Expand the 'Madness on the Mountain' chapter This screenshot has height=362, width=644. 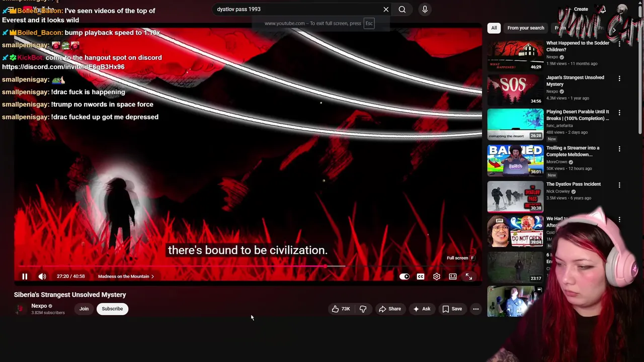click(126, 276)
